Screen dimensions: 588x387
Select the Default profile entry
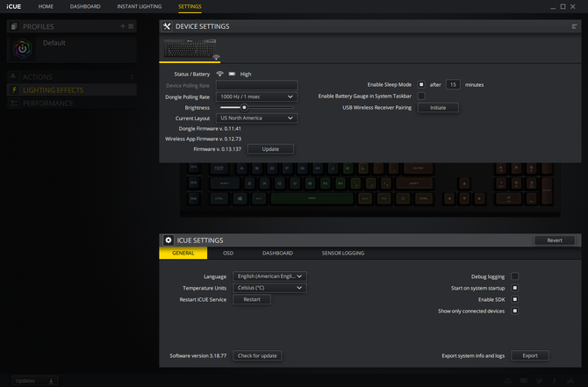pos(72,49)
